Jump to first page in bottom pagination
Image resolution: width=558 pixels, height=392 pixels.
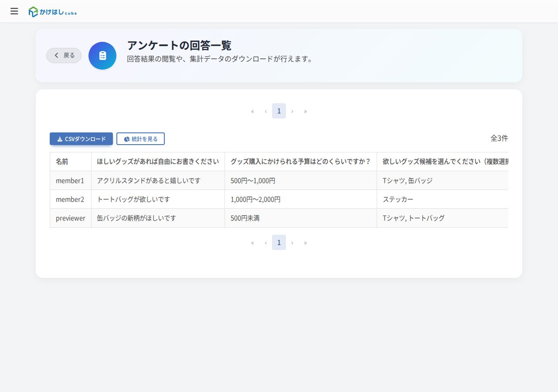[x=252, y=243]
